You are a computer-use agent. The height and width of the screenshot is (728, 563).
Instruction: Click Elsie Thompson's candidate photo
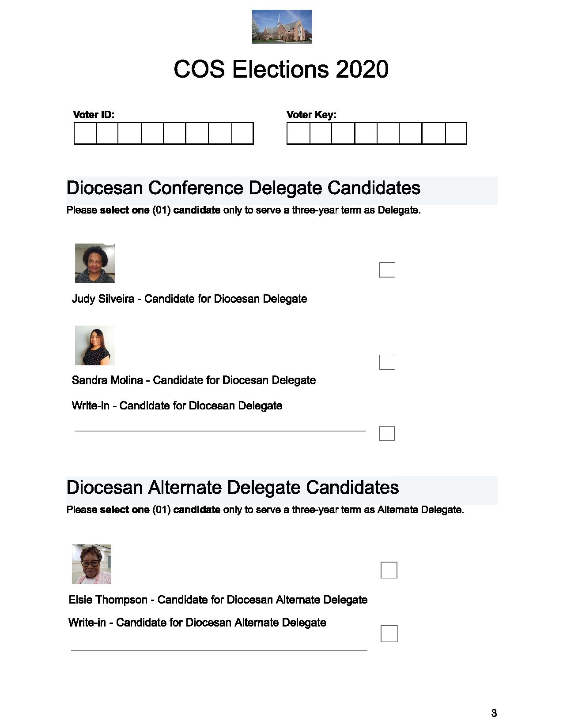92,564
